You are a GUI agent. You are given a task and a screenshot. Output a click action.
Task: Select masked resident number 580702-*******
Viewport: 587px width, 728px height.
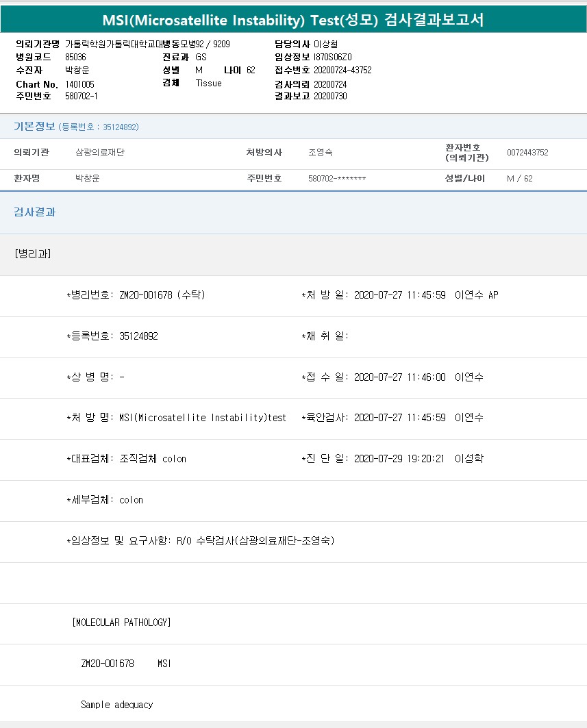pos(337,178)
